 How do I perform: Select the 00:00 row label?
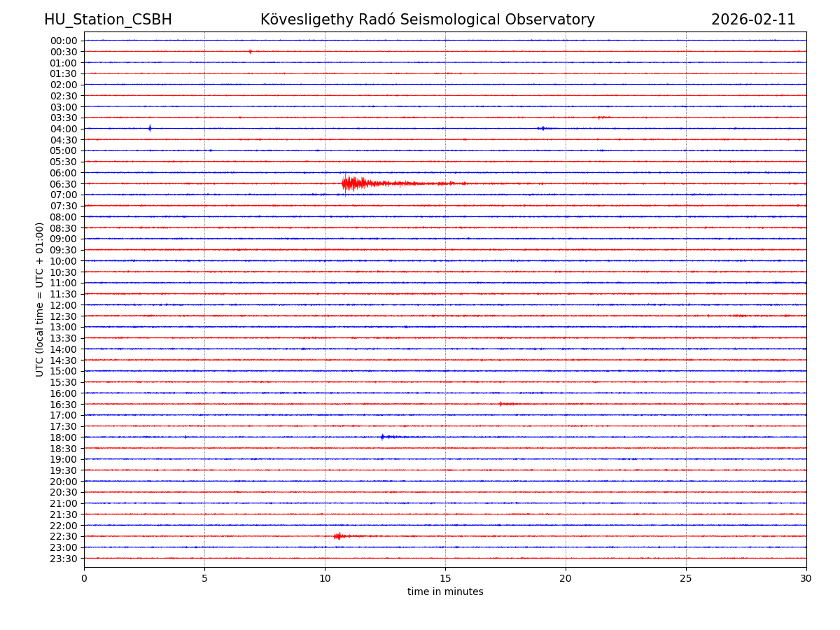63,41
